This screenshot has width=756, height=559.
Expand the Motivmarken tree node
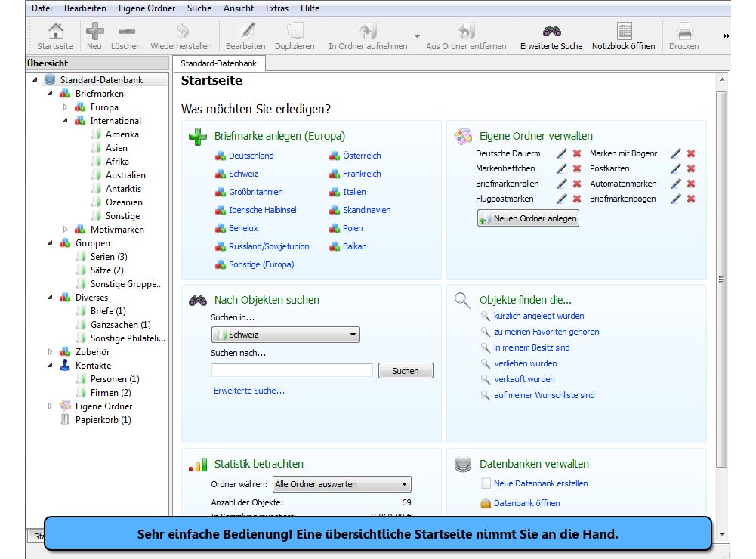[65, 229]
